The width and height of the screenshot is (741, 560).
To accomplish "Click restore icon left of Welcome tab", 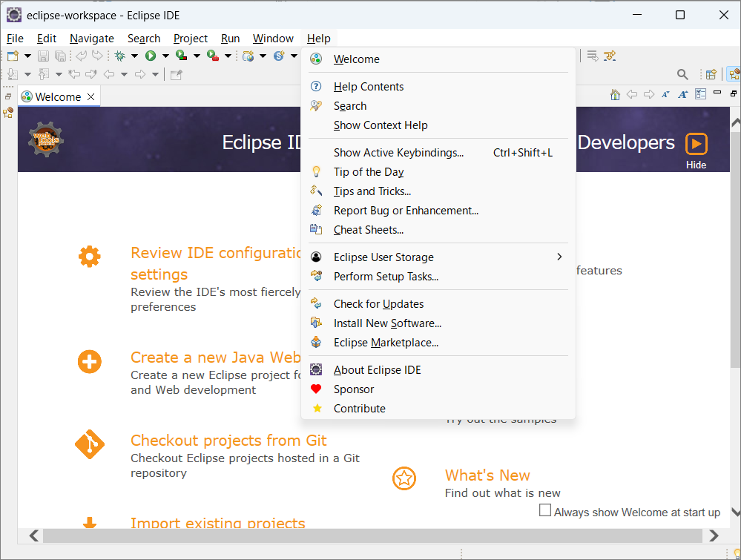I will (x=8, y=96).
